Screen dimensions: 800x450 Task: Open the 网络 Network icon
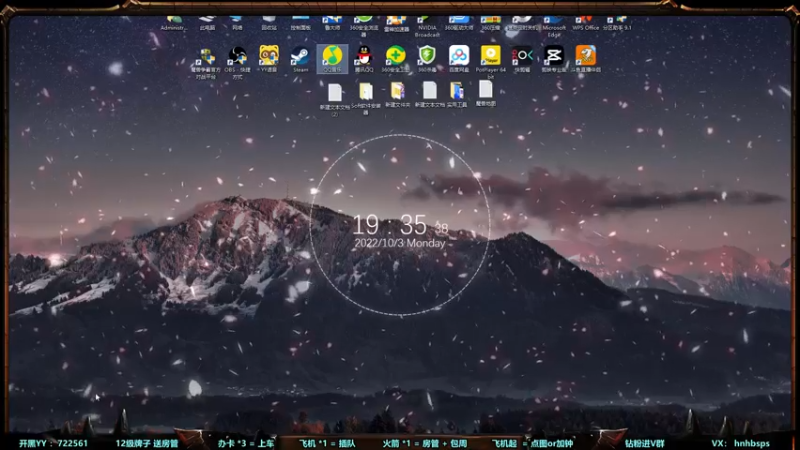click(237, 23)
